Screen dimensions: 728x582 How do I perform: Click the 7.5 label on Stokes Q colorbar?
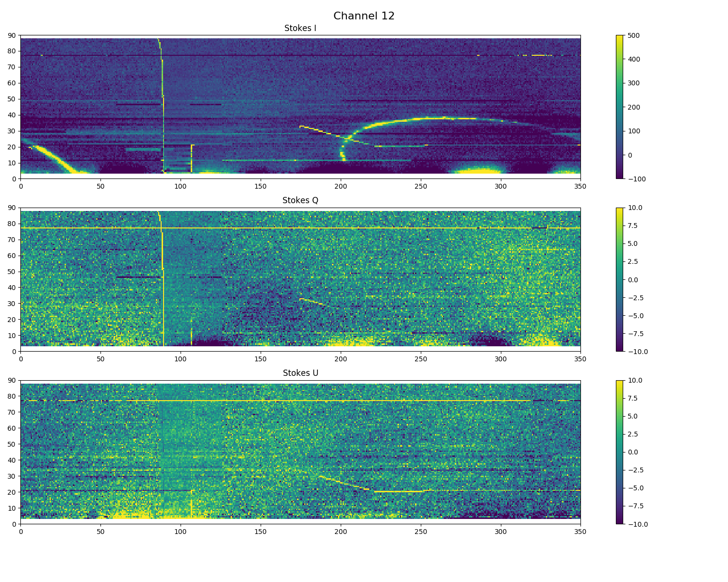click(x=632, y=226)
